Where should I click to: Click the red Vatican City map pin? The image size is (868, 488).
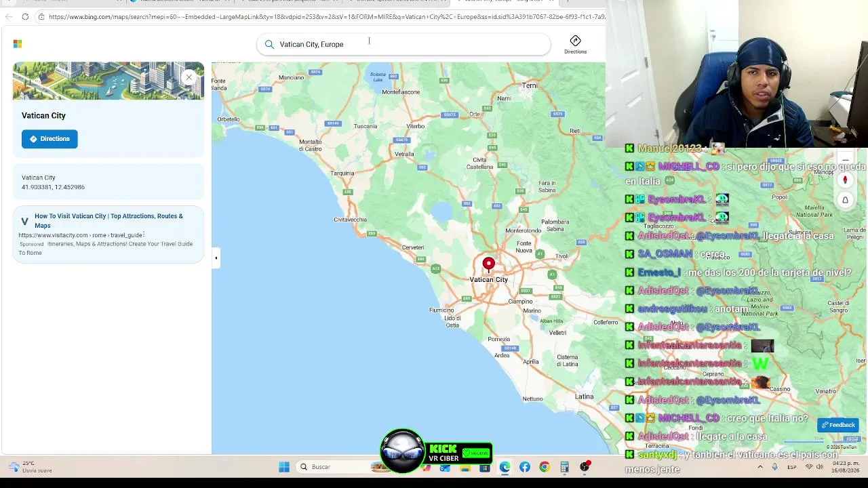point(488,265)
